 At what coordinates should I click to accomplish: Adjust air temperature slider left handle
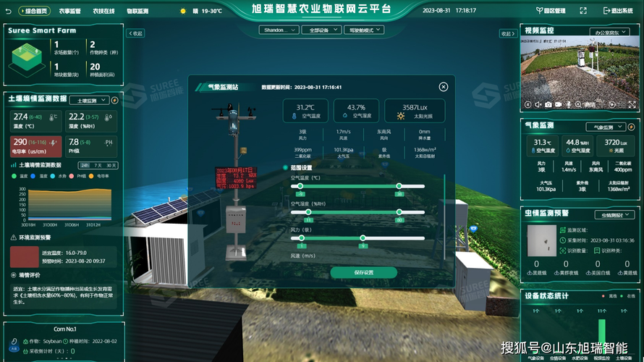[x=300, y=186]
